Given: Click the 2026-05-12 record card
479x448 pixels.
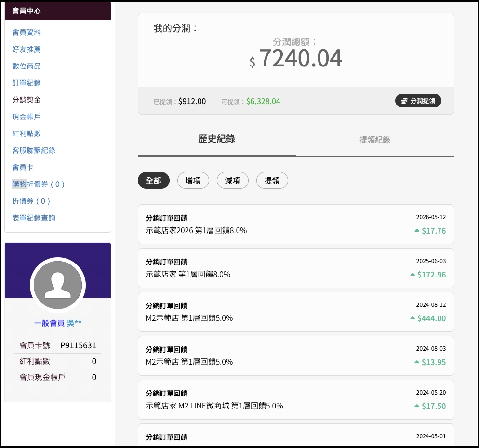Looking at the screenshot, I should [296, 224].
